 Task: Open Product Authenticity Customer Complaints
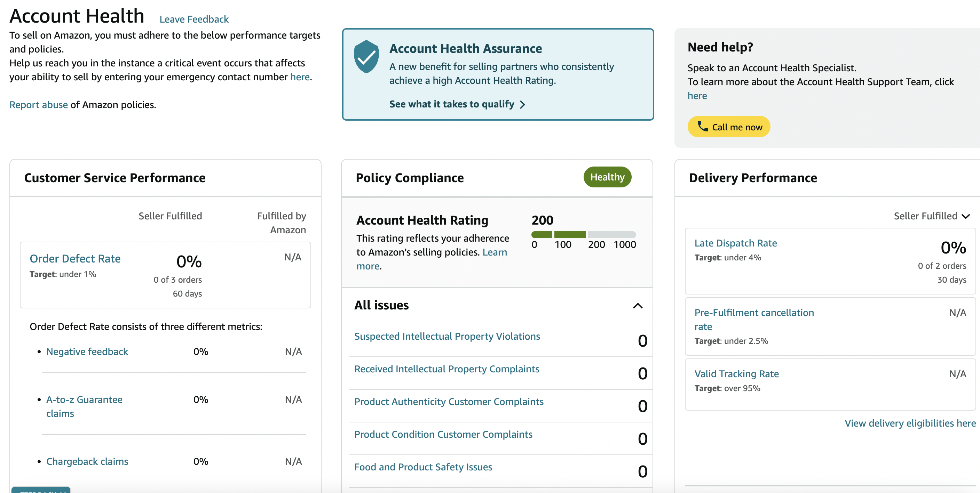[x=449, y=402]
